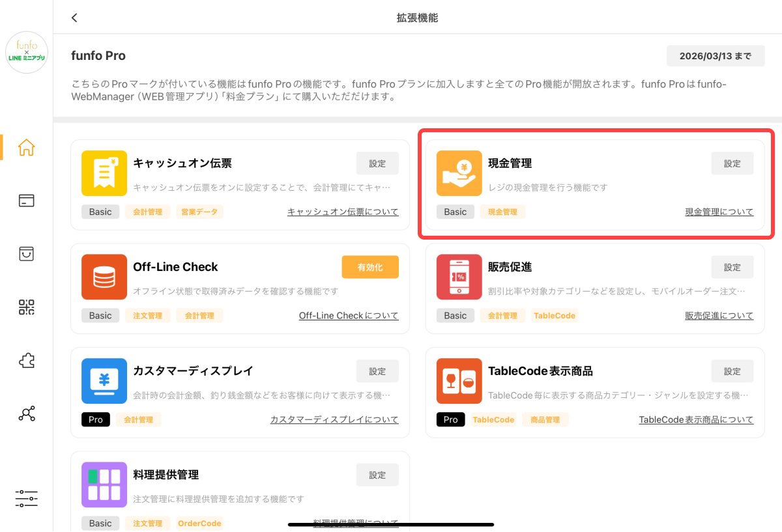Tap the purple grid icon for 料理提供管理
Viewport: 782px width, 532px height.
104,484
